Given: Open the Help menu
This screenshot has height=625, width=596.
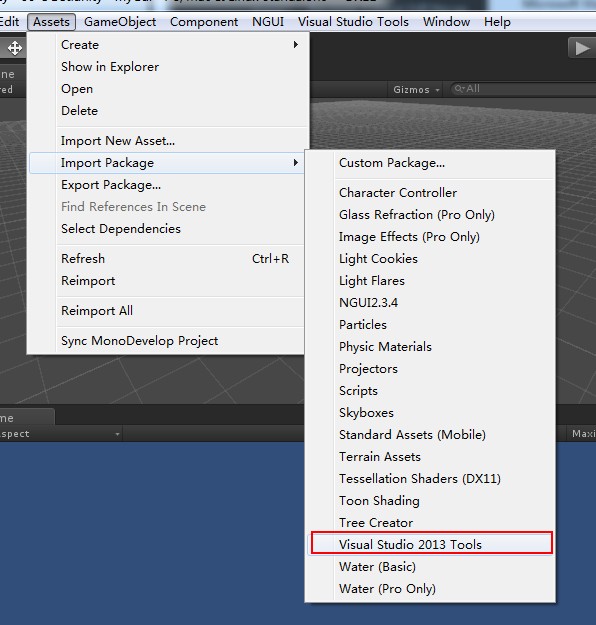Looking at the screenshot, I should (497, 22).
